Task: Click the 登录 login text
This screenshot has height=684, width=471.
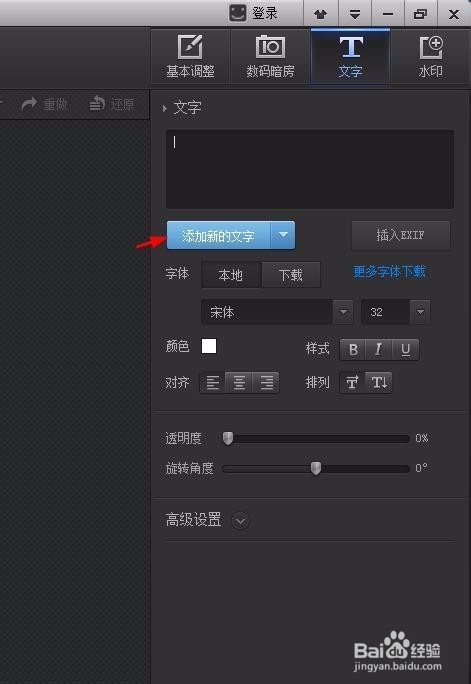Action: pyautogui.click(x=265, y=13)
